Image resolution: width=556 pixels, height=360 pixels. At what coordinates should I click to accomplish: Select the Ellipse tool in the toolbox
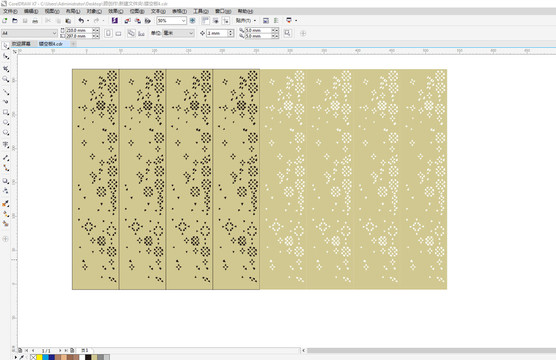click(6, 122)
